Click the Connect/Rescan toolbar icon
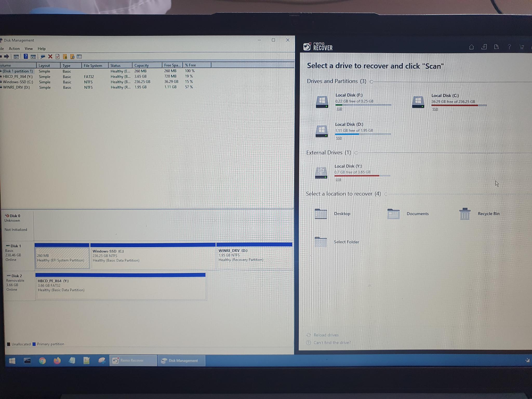 pos(43,57)
